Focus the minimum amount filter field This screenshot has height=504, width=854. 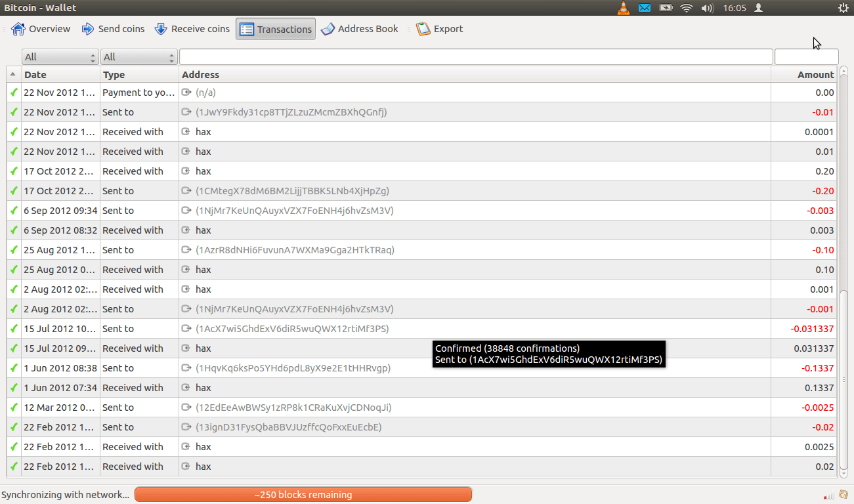click(807, 57)
